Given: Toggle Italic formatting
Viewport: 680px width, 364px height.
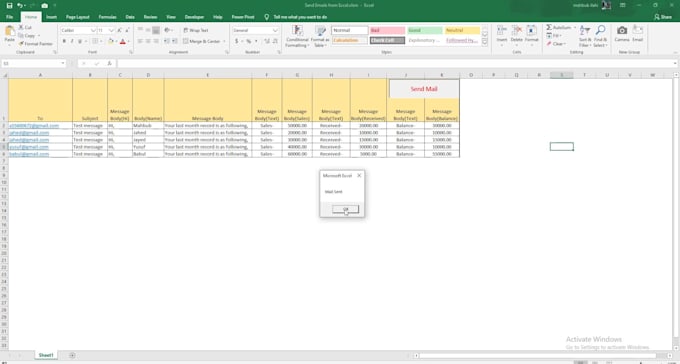Looking at the screenshot, I should [x=72, y=41].
